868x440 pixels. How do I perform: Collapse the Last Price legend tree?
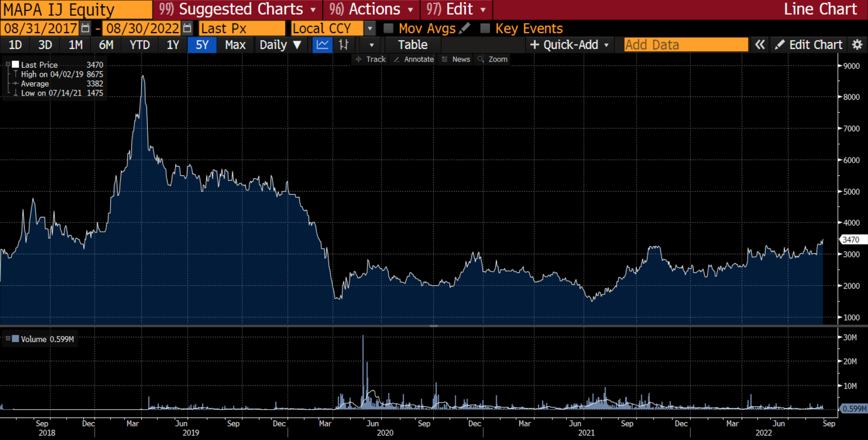point(8,64)
